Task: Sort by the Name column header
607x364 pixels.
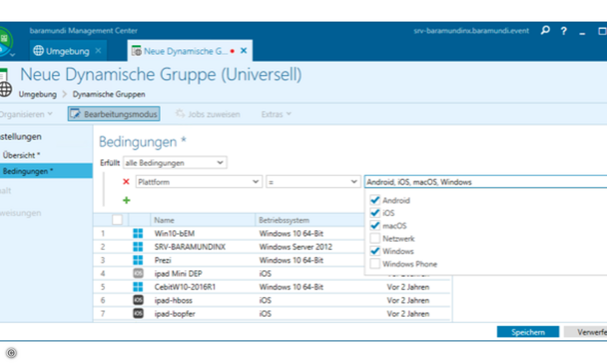Action: click(202, 220)
